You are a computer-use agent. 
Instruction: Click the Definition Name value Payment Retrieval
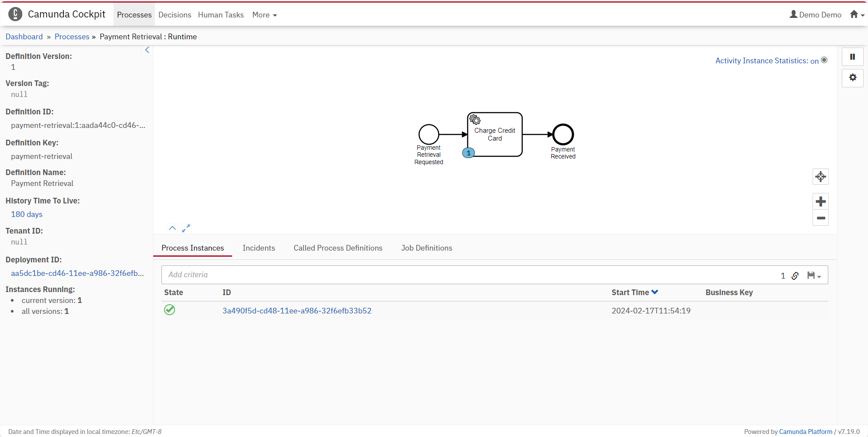click(x=42, y=183)
